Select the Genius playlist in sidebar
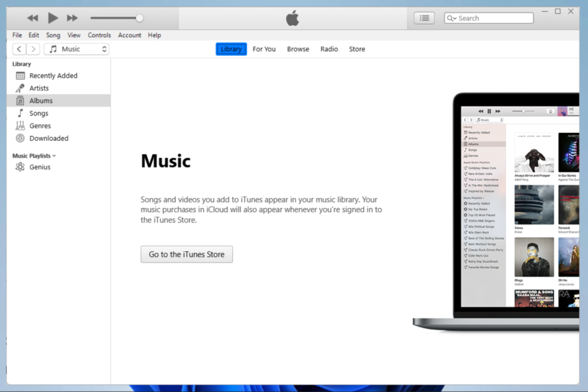This screenshot has height=392, width=588. 40,167
